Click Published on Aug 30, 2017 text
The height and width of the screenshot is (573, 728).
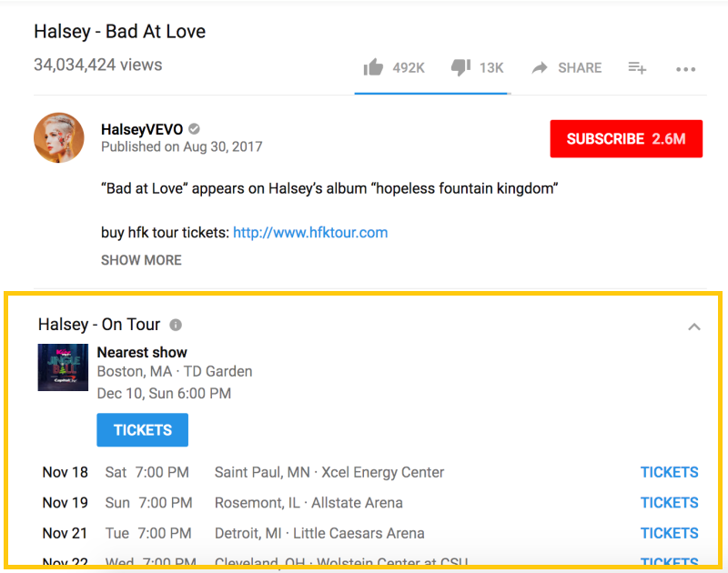(x=181, y=146)
